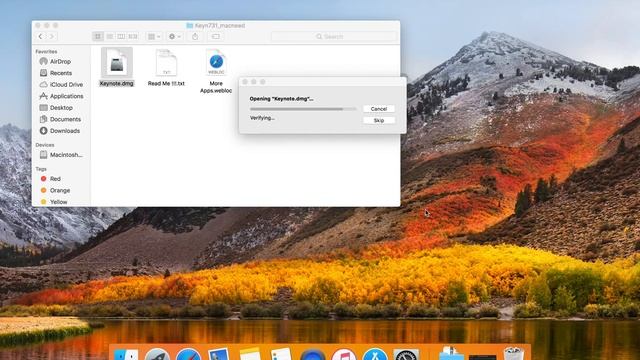Image resolution: width=640 pixels, height=360 pixels.
Task: Switch Finder to icon view
Action: coord(98,36)
